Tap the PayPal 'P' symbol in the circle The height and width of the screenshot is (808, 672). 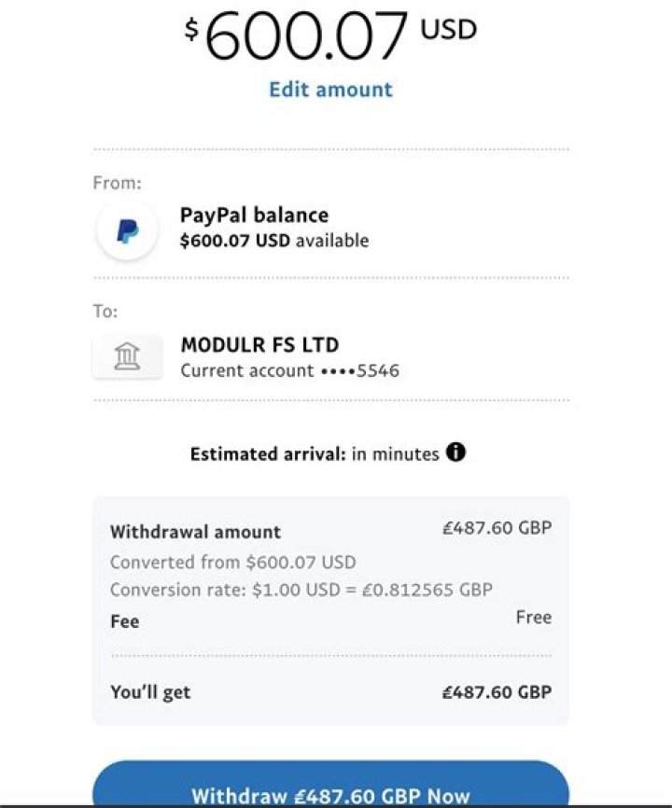point(127,227)
